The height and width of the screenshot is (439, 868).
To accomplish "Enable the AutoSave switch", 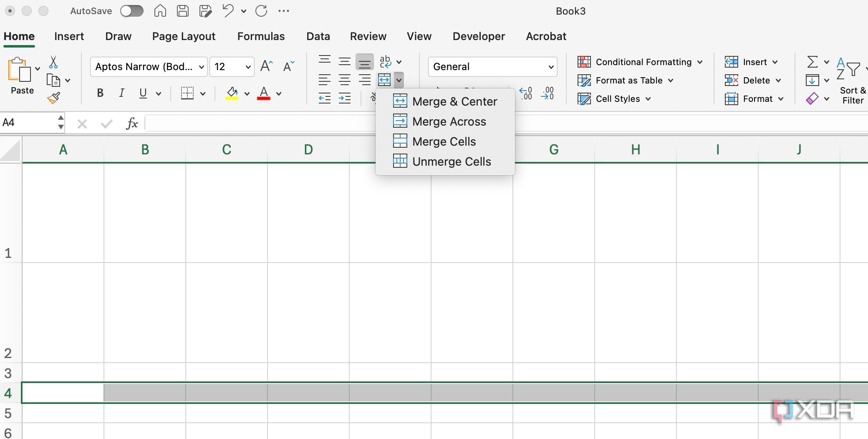I will pos(132,11).
